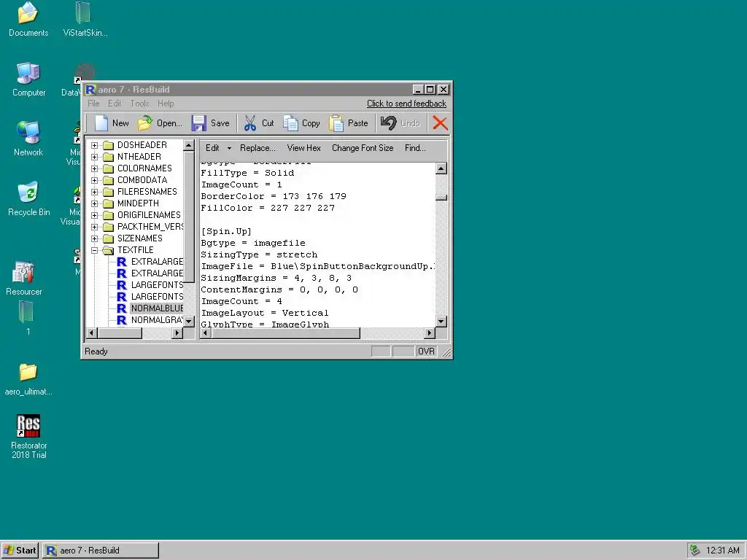Expand the DOSHEADER tree node
This screenshot has height=560, width=747.
[94, 145]
